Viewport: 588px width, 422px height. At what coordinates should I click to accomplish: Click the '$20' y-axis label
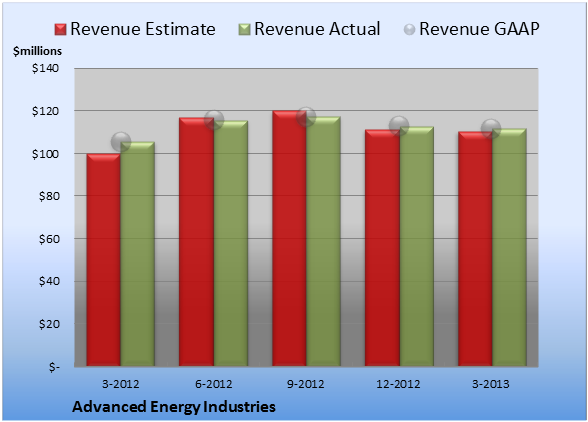49,324
